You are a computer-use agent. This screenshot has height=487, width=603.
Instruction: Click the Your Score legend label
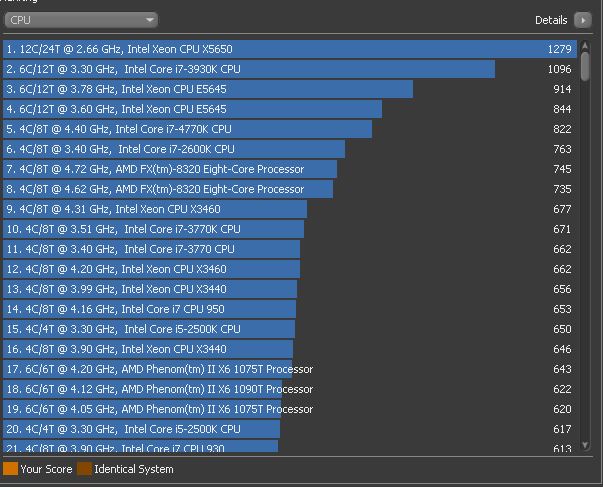pyautogui.click(x=46, y=469)
